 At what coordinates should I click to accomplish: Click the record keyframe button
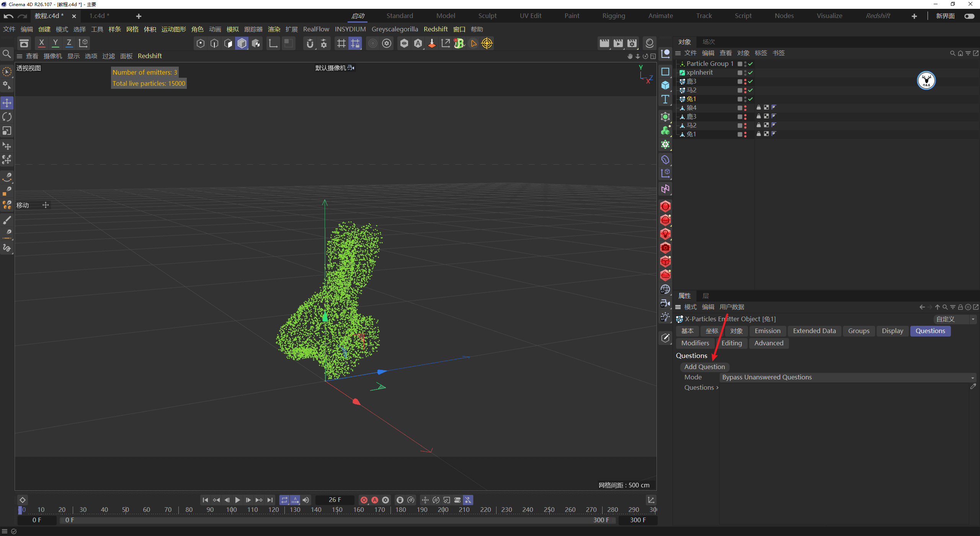coord(364,500)
